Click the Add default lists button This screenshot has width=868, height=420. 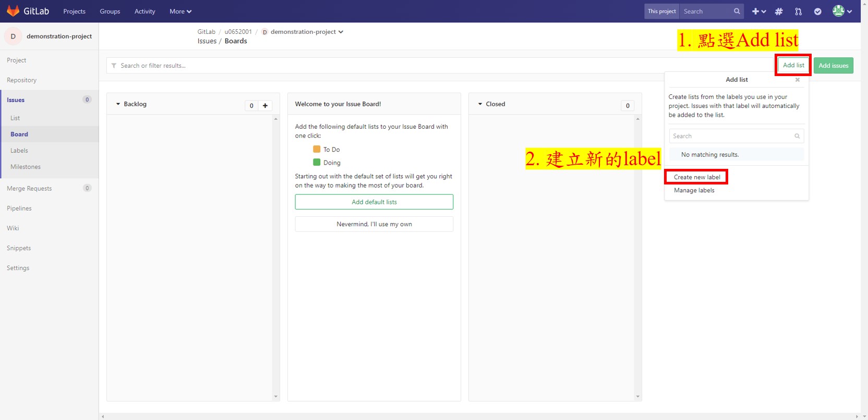[374, 202]
